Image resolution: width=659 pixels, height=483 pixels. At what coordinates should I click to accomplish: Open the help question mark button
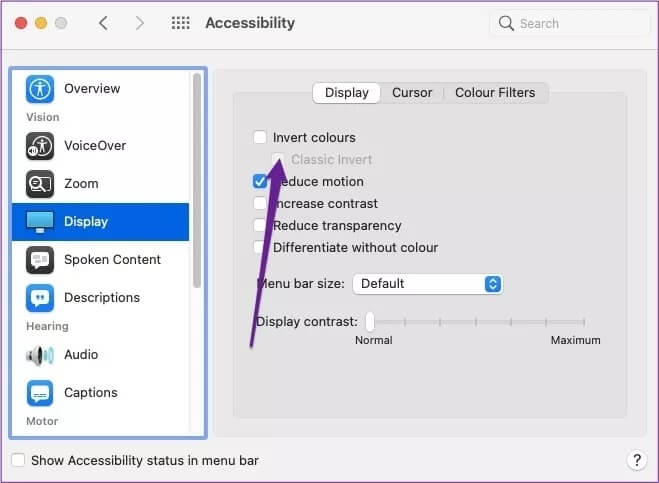coord(637,460)
